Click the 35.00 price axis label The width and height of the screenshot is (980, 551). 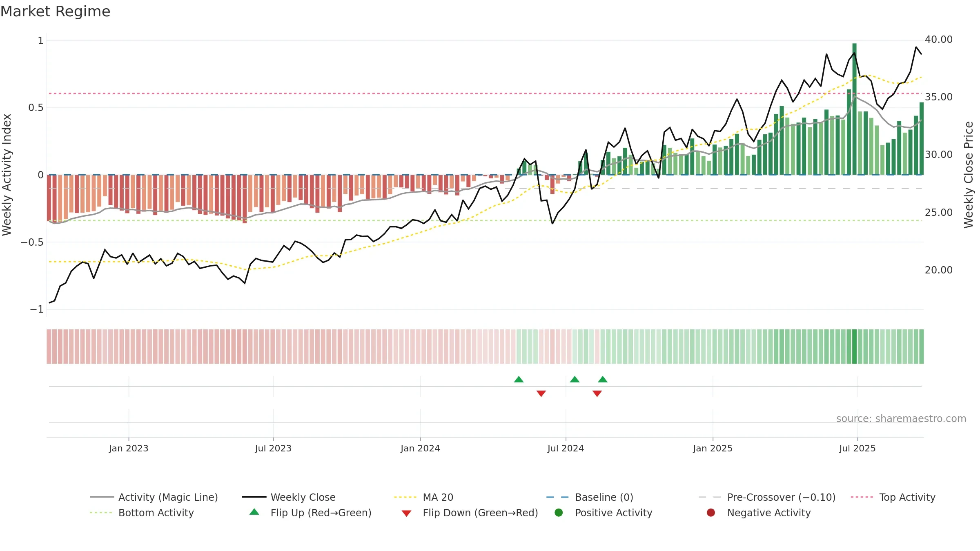tap(939, 97)
